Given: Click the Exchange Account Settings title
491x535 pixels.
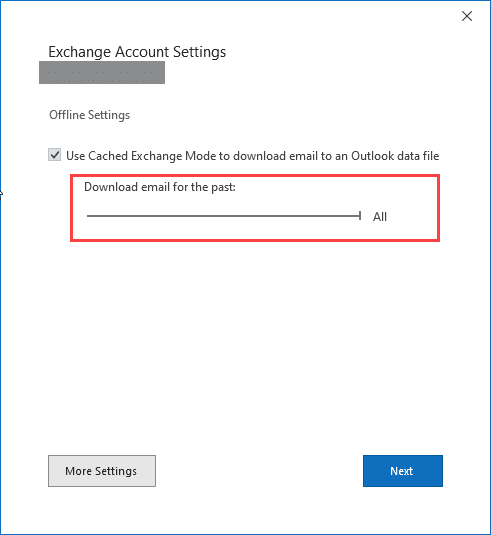Looking at the screenshot, I should tap(137, 52).
